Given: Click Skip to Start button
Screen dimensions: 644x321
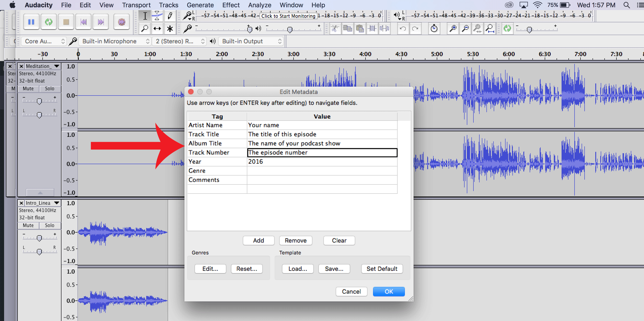Looking at the screenshot, I should pyautogui.click(x=84, y=22).
